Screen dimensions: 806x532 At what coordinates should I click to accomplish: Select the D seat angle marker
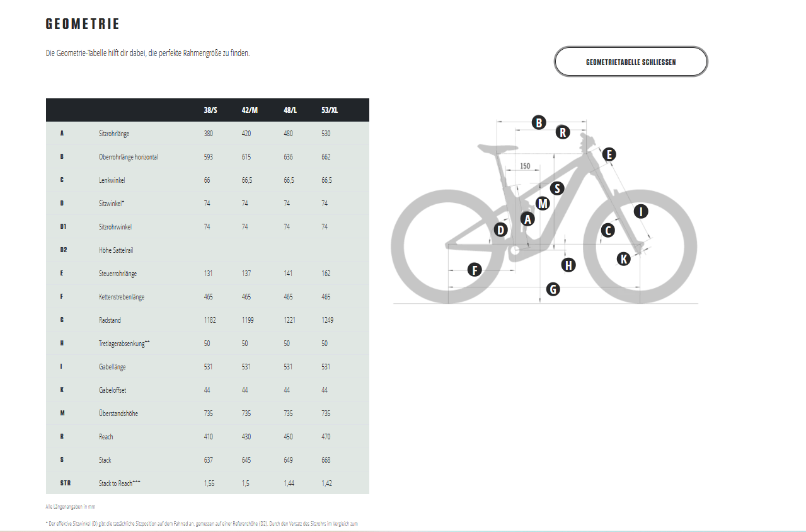coord(500,230)
